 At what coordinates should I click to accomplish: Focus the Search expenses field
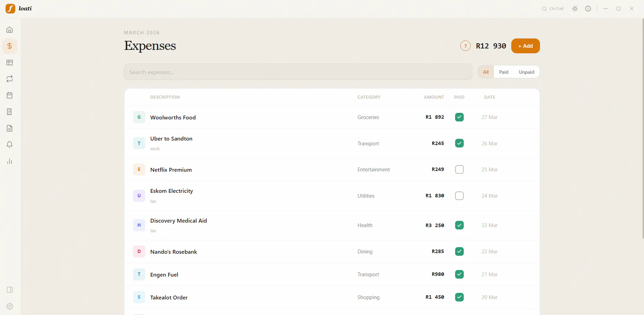click(x=298, y=72)
